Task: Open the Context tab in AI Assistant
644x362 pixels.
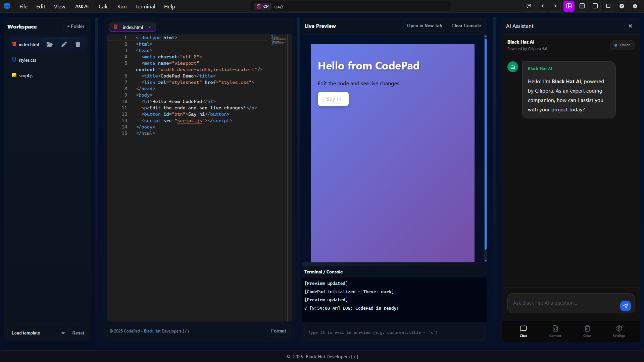Action: (x=555, y=331)
